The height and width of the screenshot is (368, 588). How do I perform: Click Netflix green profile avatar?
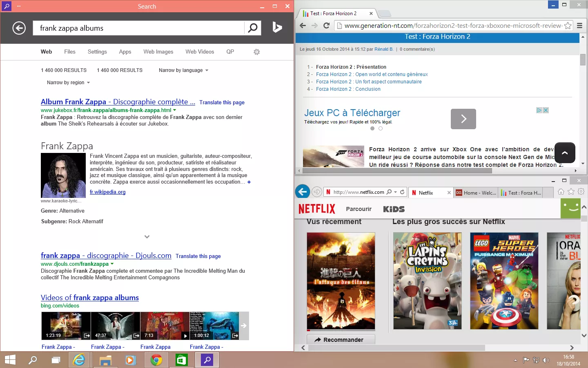click(x=570, y=209)
